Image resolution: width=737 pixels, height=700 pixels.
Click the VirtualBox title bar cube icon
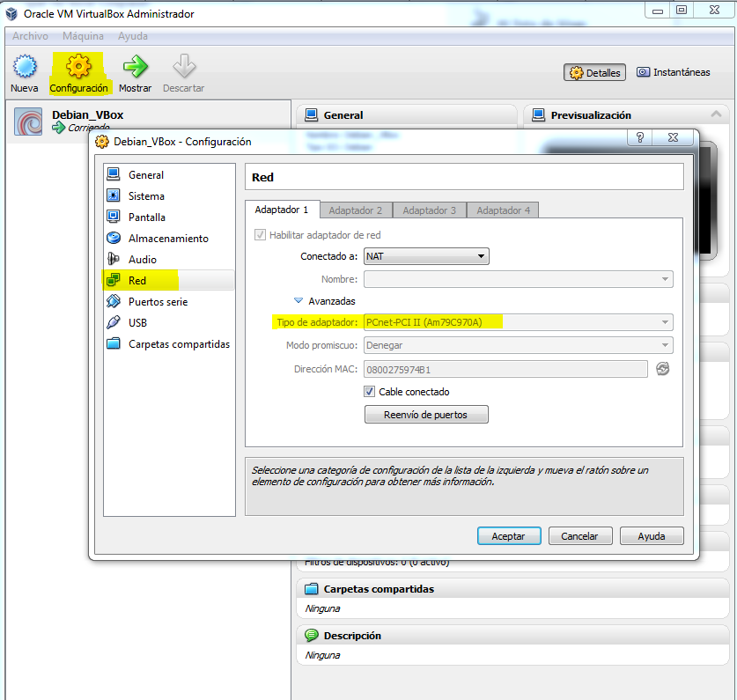[x=11, y=14]
